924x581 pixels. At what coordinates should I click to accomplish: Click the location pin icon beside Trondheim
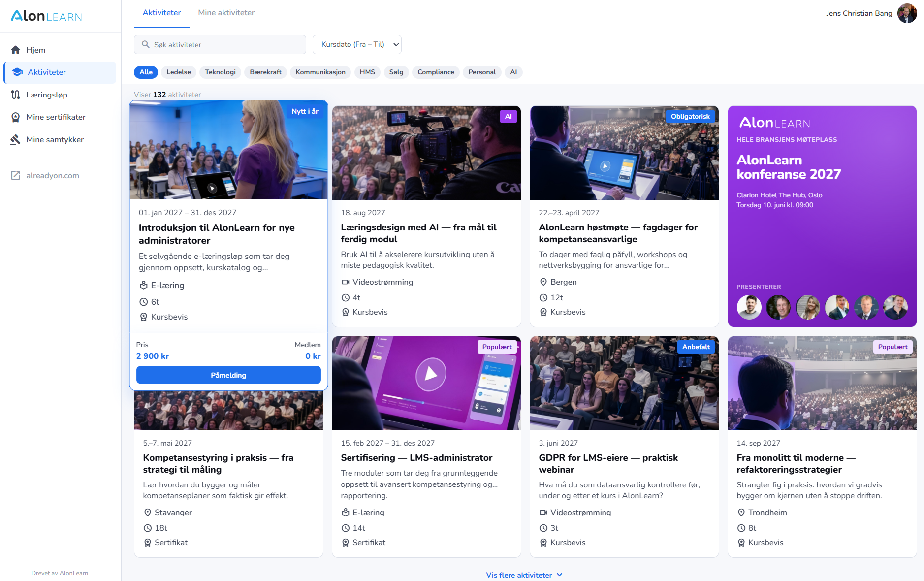point(741,513)
